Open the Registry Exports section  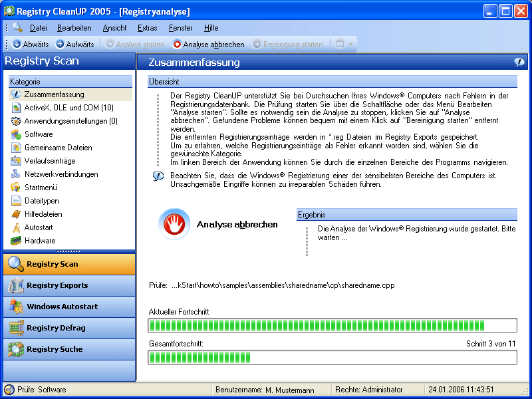click(69, 285)
